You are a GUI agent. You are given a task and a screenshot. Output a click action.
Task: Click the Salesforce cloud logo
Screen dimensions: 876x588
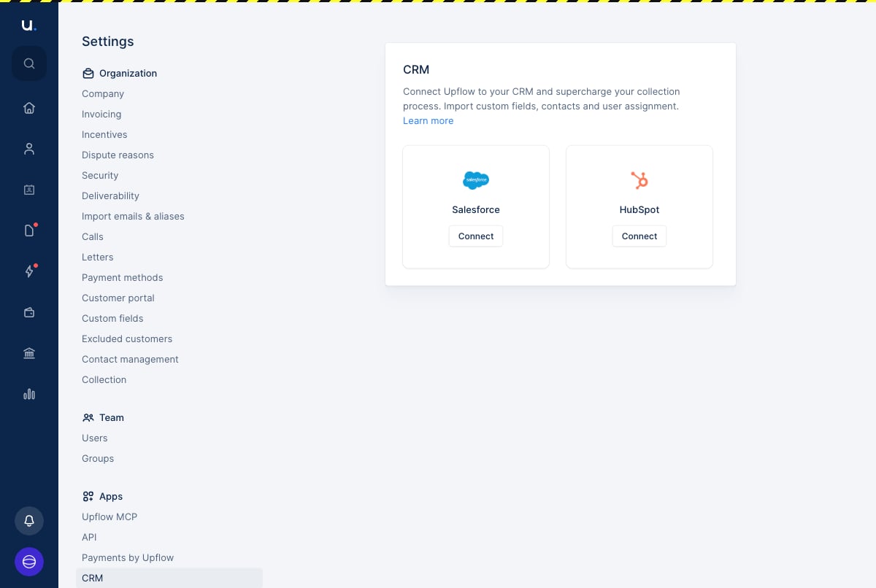[x=476, y=179]
